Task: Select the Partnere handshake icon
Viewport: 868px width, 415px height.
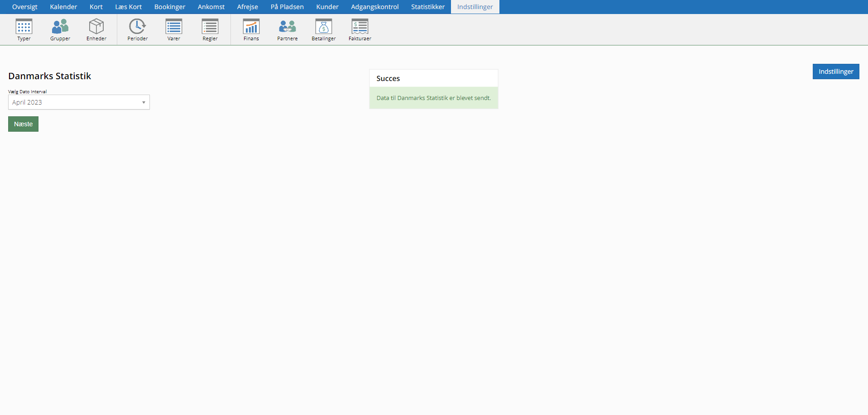Action: pyautogui.click(x=288, y=27)
